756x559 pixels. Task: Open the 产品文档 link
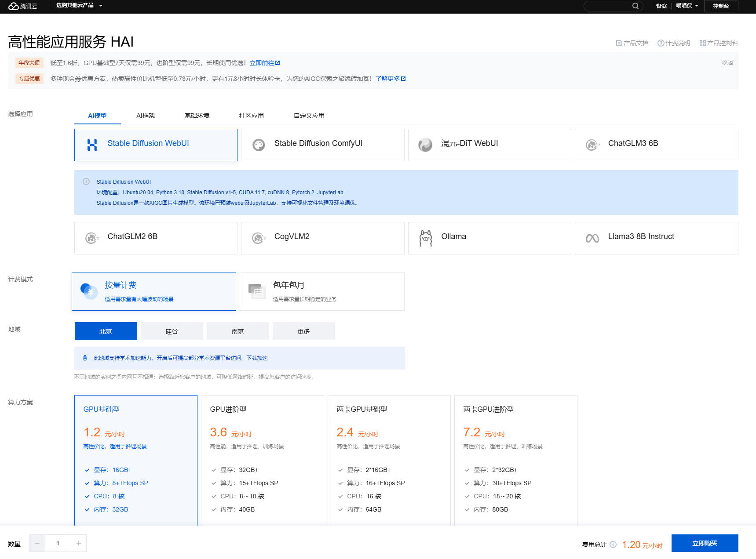[x=632, y=43]
